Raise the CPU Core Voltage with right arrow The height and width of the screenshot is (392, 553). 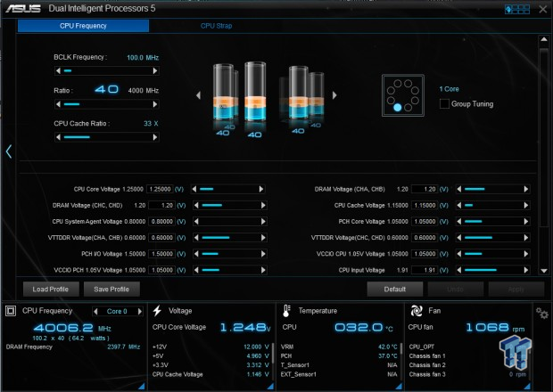click(261, 189)
